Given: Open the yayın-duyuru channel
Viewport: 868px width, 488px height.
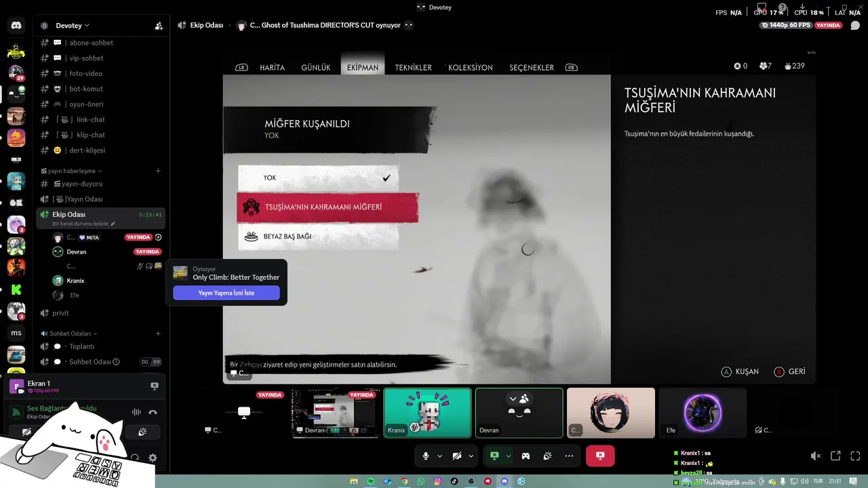Looking at the screenshot, I should tap(101, 184).
